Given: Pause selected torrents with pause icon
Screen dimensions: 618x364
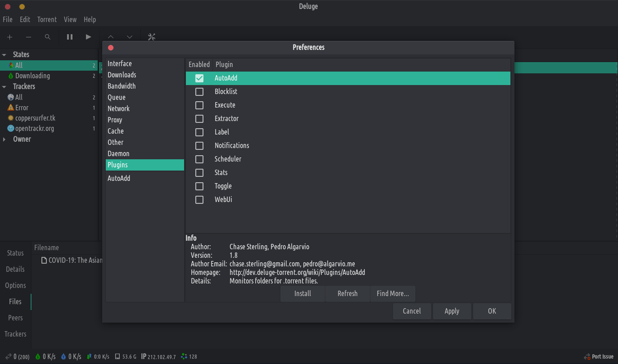Looking at the screenshot, I should click(70, 37).
